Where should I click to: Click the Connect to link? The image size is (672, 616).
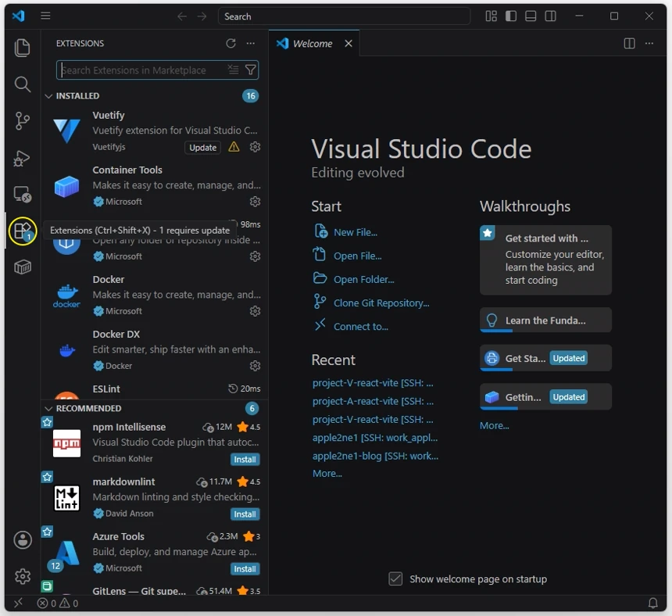pyautogui.click(x=361, y=327)
